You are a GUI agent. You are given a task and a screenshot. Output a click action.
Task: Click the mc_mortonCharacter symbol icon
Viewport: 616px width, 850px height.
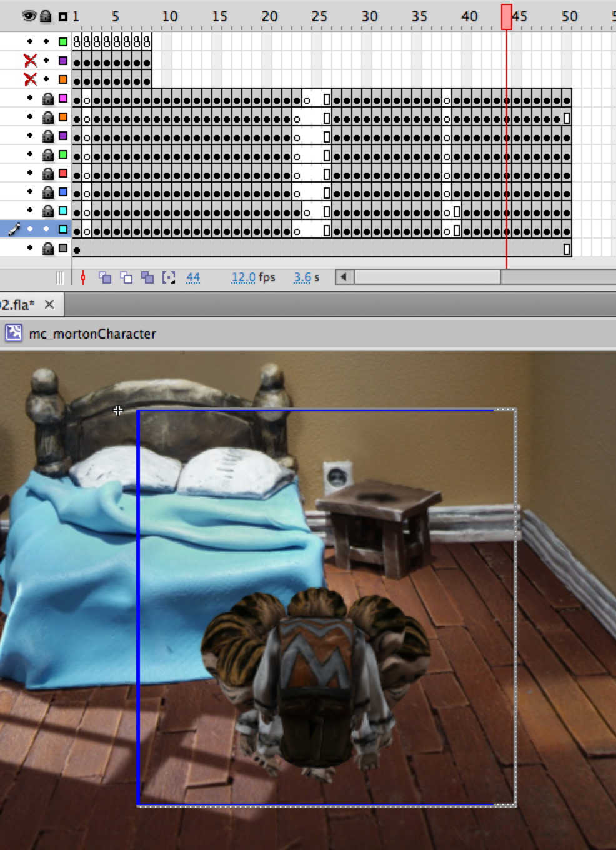[14, 333]
